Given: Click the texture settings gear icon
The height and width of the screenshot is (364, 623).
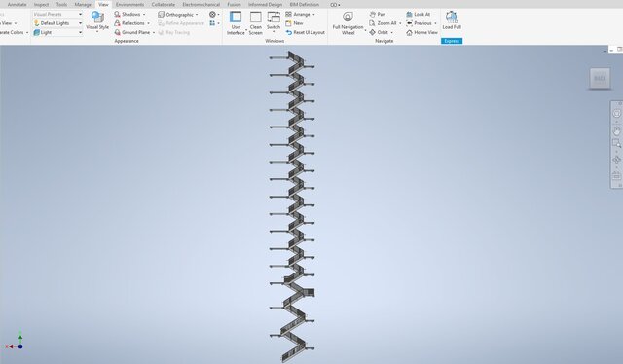Looking at the screenshot, I should 212,14.
